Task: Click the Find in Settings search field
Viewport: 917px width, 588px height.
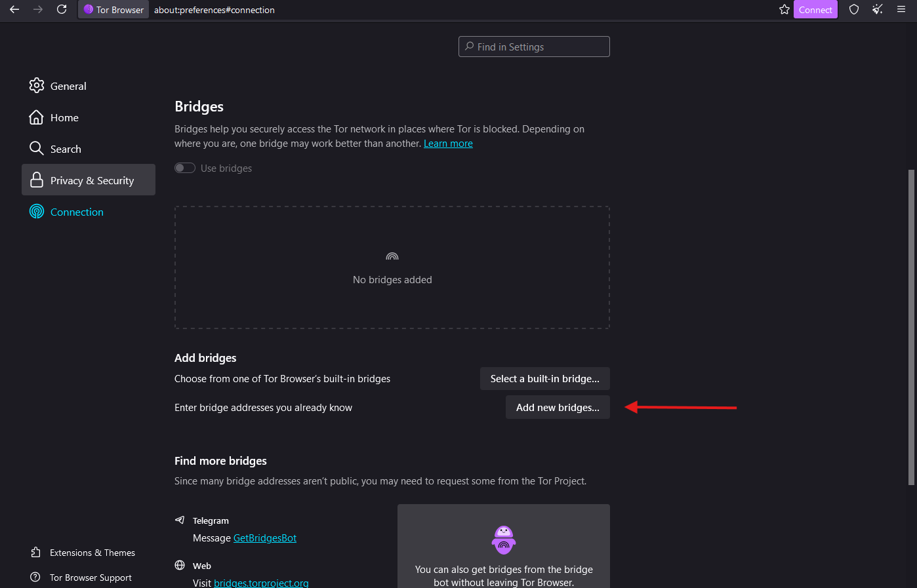Action: [534, 47]
